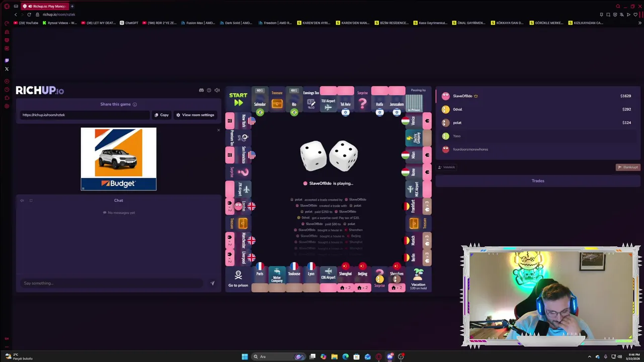Viewport: 644px width, 362px height.
Task: Focus the Say something chat input
Action: tap(112, 283)
